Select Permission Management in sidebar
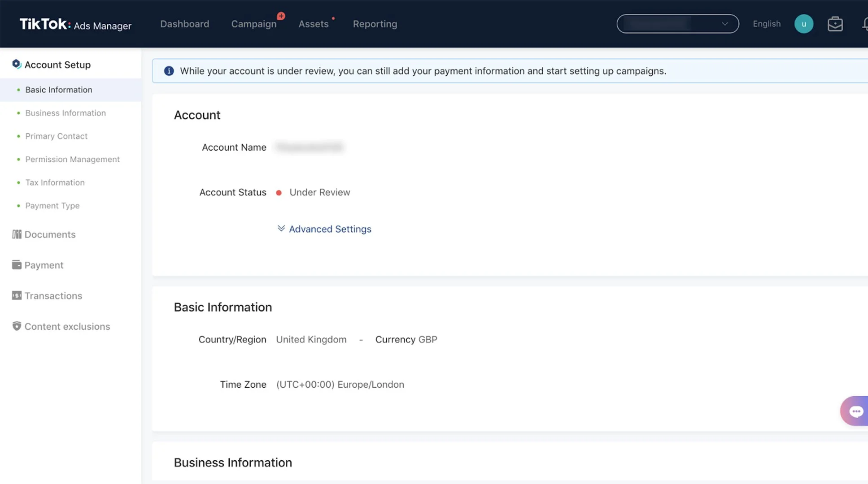 pyautogui.click(x=72, y=159)
